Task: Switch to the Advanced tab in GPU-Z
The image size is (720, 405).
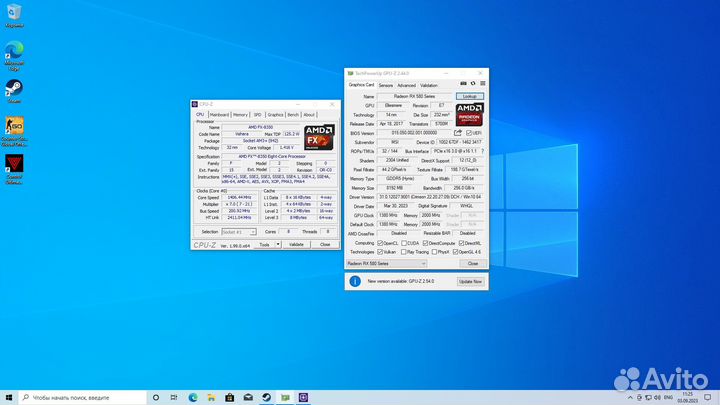Action: coord(406,85)
